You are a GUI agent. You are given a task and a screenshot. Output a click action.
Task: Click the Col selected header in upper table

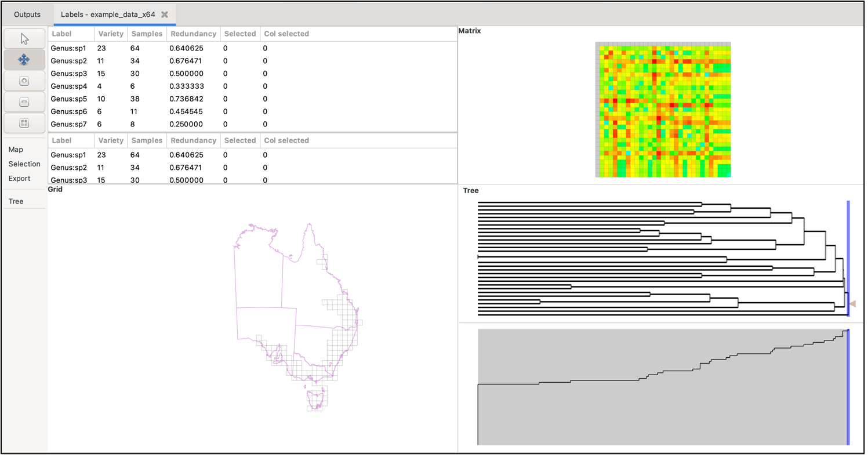click(x=286, y=34)
